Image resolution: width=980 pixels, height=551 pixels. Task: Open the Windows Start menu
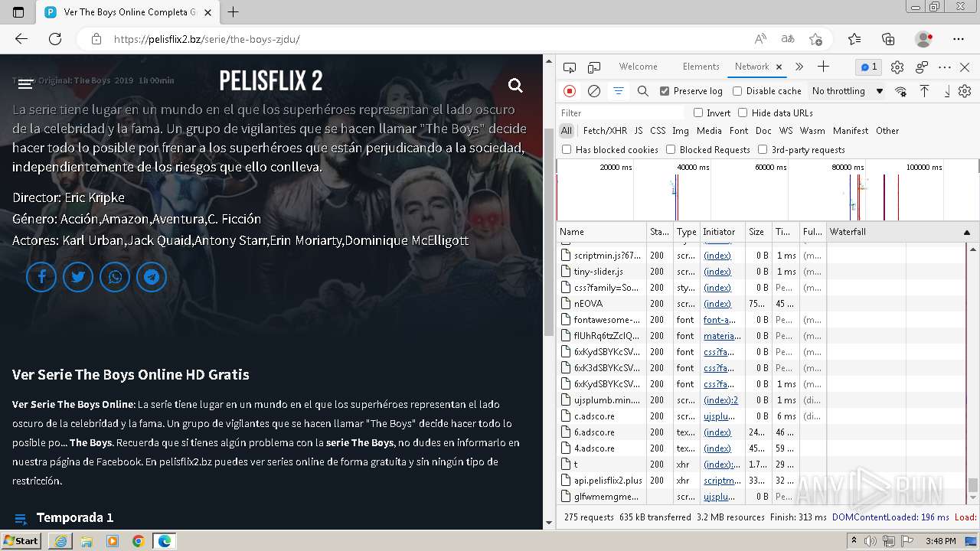click(x=21, y=540)
